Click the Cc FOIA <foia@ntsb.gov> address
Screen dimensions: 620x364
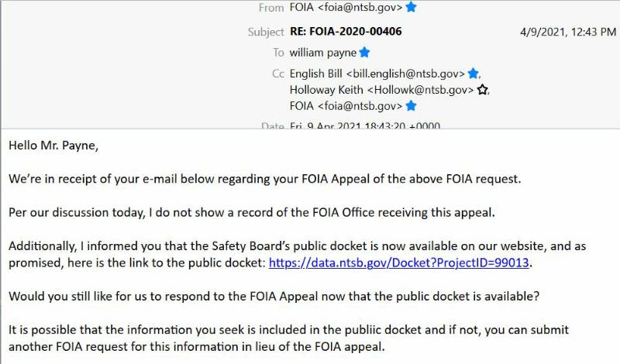[346, 106]
